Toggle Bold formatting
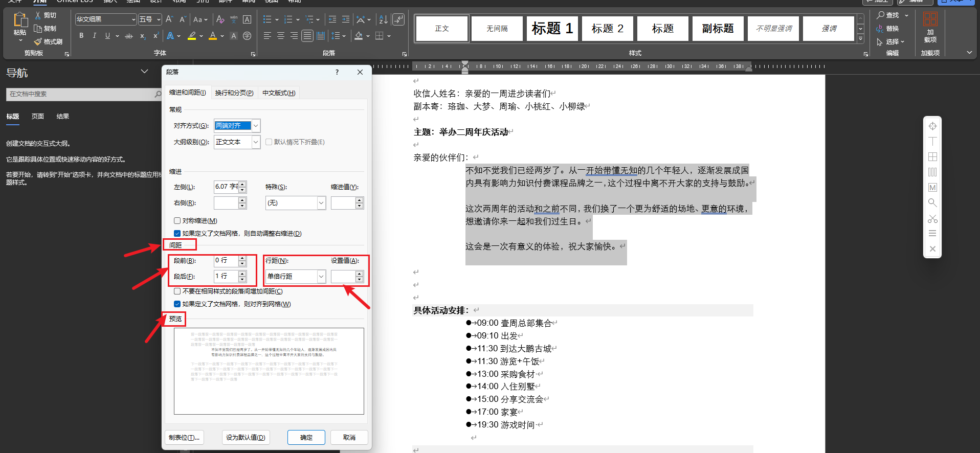This screenshot has width=980, height=453. [x=81, y=36]
